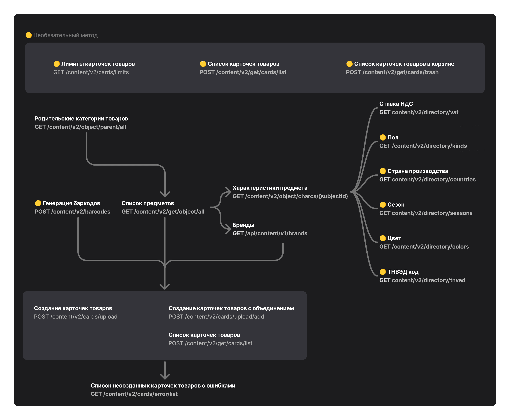Select Ставка НДС directory method
Image resolution: width=510 pixels, height=420 pixels.
[396, 104]
